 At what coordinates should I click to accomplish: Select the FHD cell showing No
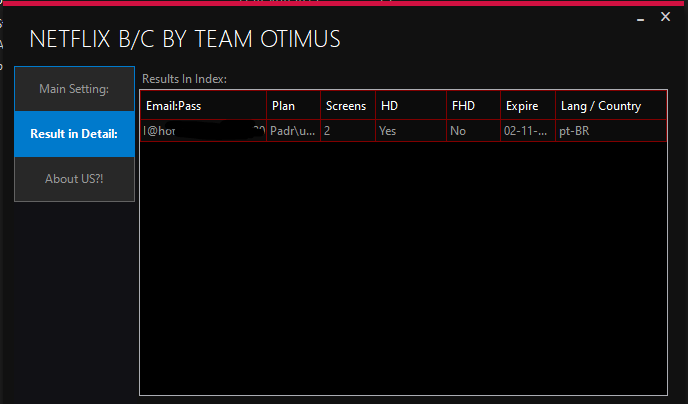[473, 131]
